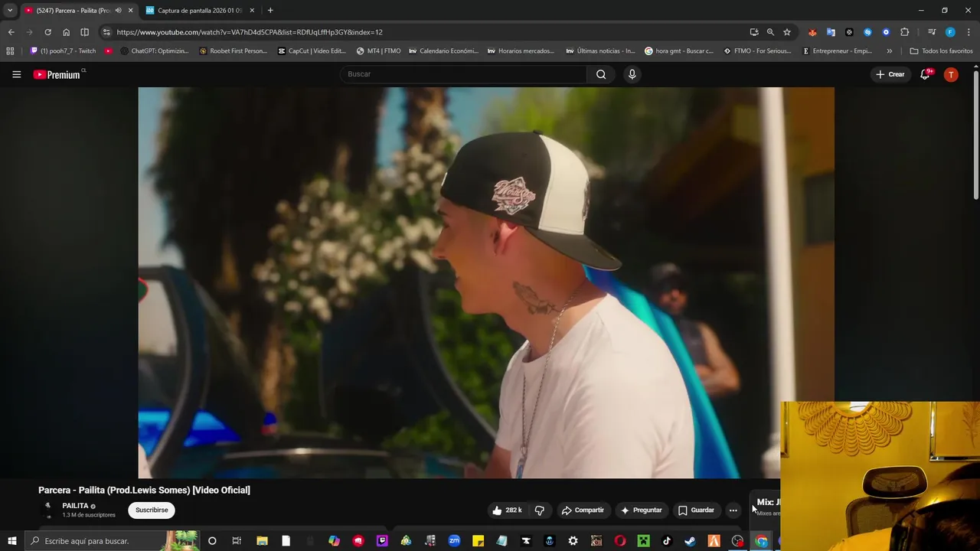Click the YouTube search magnifier button
Viewport: 980px width, 551px height.
601,74
